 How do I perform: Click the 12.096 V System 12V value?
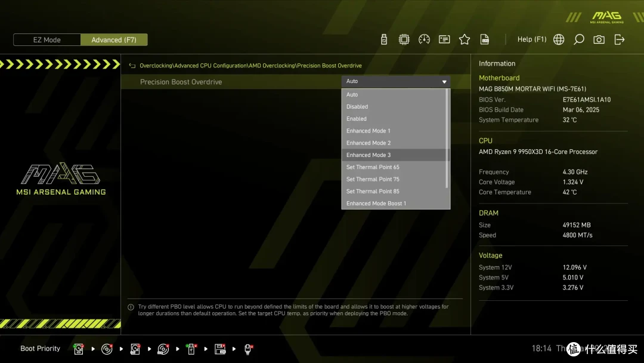pos(575,267)
